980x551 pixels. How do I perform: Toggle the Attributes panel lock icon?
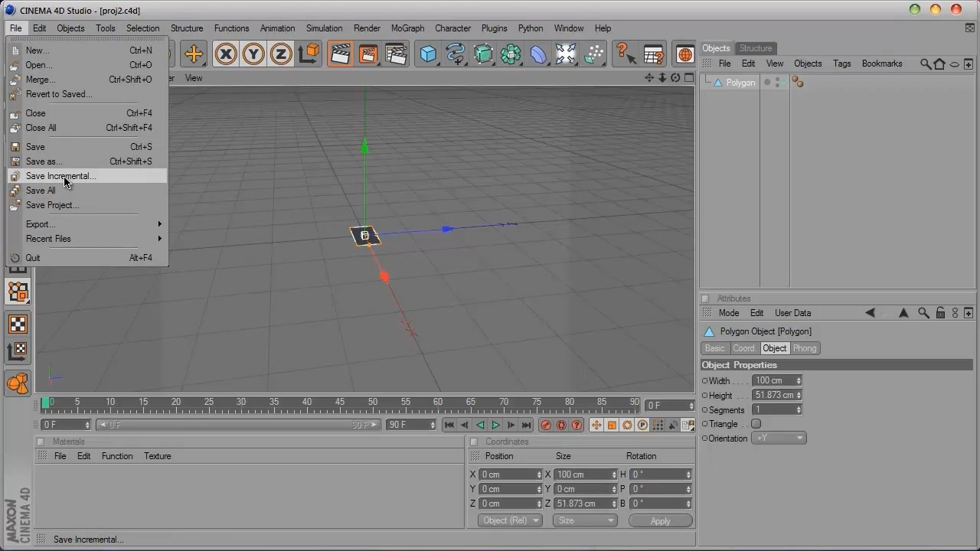(940, 313)
